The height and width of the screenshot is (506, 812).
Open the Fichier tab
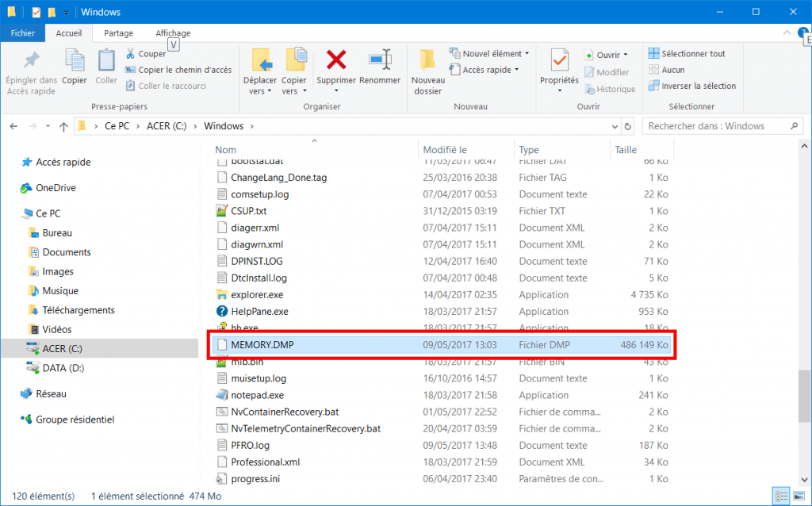click(23, 33)
